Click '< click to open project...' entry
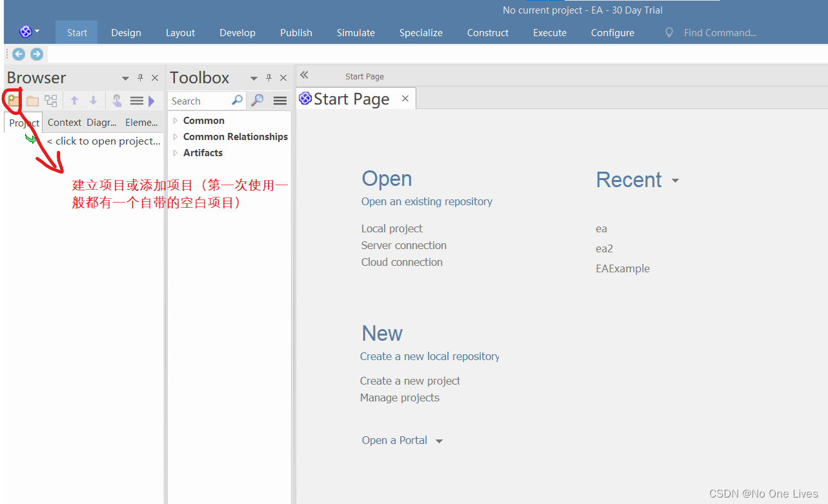Viewport: 828px width, 504px height. [x=103, y=141]
